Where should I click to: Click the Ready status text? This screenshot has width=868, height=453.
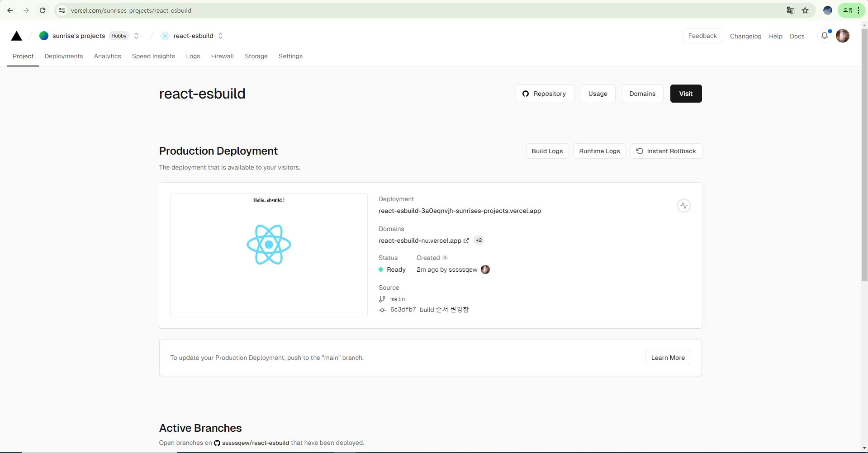[x=396, y=269]
